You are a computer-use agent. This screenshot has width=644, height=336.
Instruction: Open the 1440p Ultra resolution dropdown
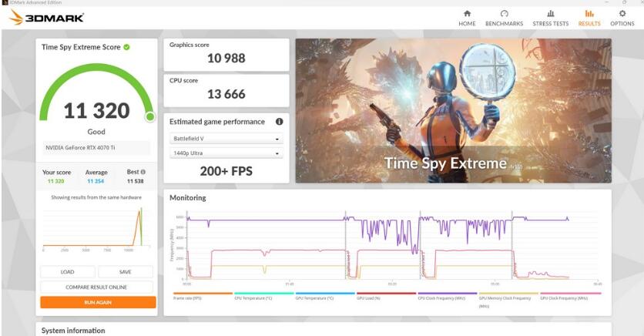tap(226, 153)
